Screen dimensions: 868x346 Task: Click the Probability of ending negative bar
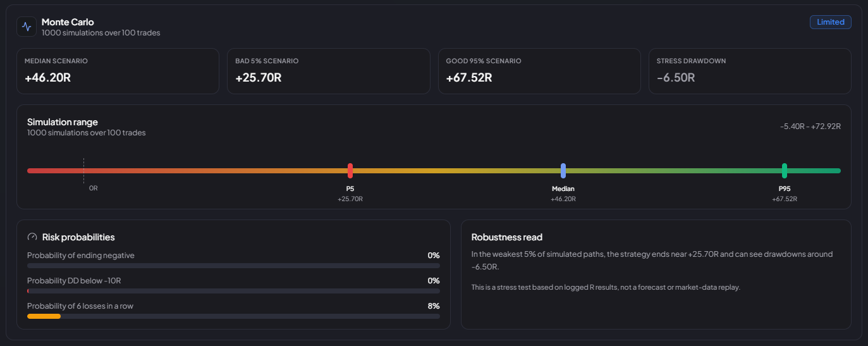point(233,266)
